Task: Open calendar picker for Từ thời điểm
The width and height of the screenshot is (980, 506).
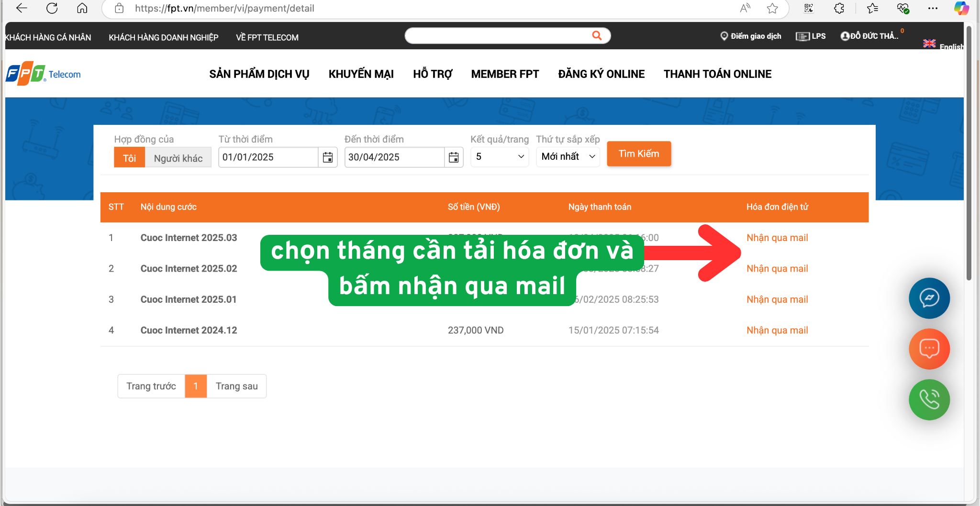Action: [328, 157]
